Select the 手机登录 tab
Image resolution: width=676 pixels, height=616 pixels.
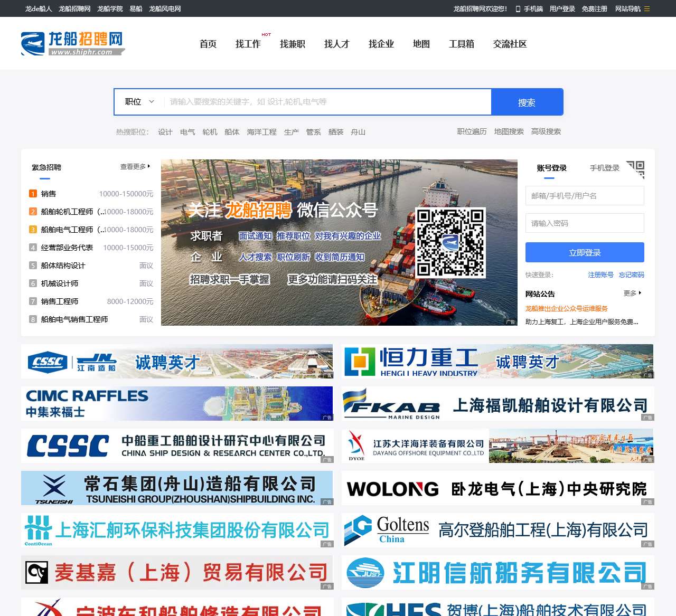[x=605, y=168]
